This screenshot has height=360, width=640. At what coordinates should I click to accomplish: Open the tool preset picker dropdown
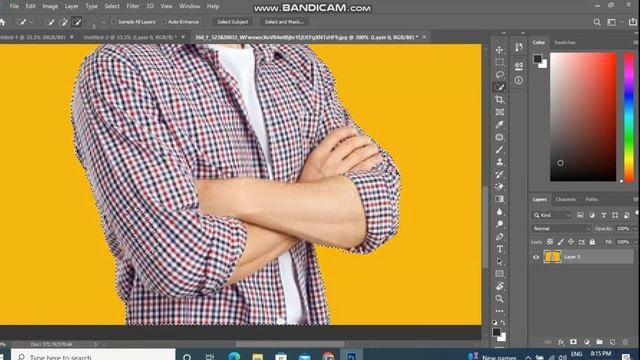click(x=31, y=22)
